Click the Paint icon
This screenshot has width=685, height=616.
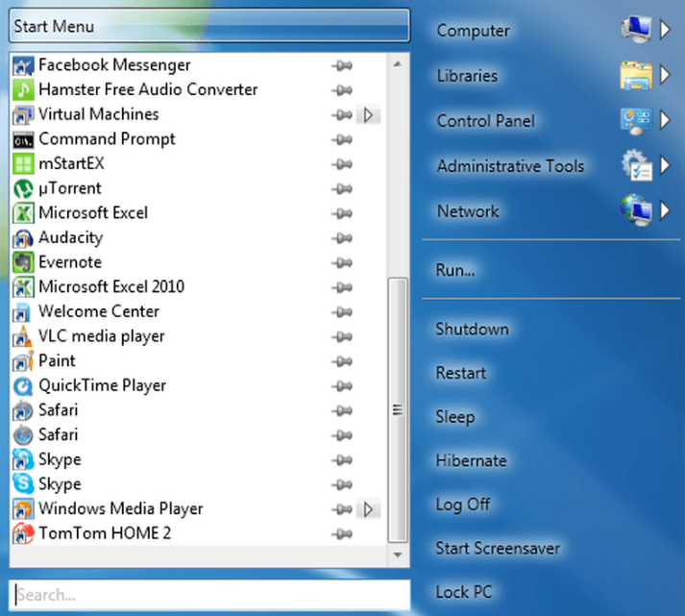pos(23,361)
